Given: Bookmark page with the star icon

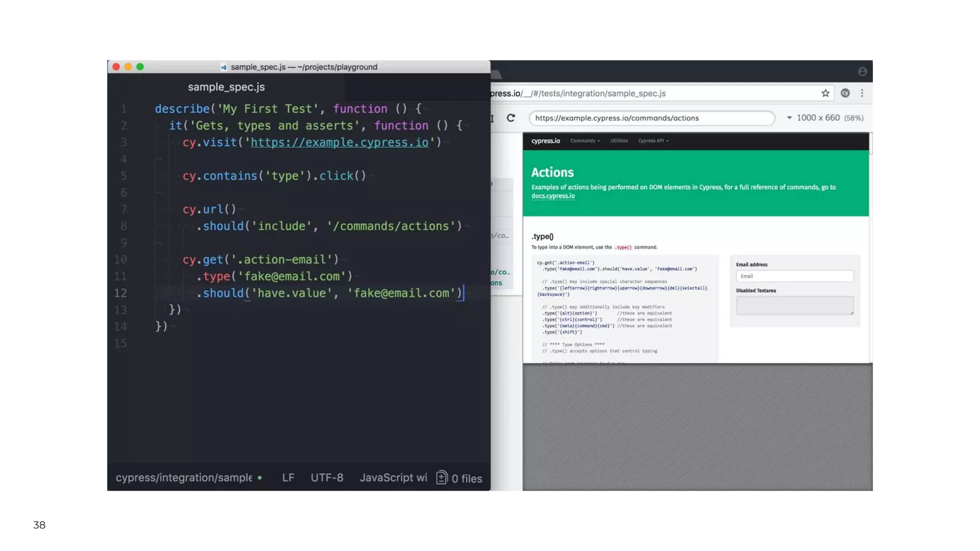Looking at the screenshot, I should 825,93.
